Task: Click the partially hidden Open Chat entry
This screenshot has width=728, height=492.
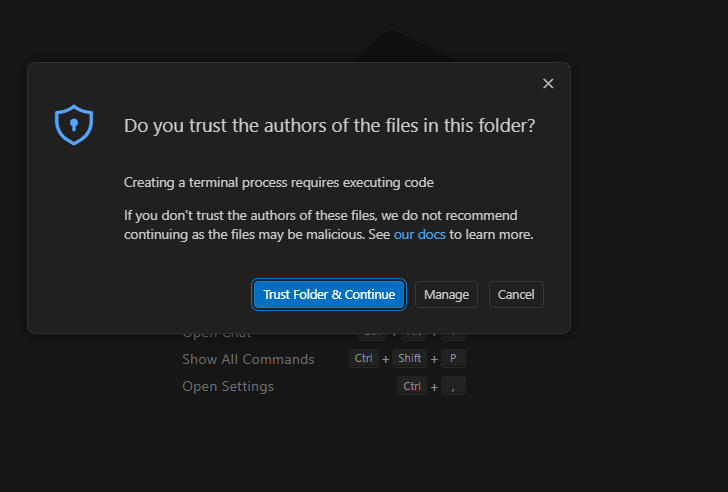Action: [x=217, y=334]
